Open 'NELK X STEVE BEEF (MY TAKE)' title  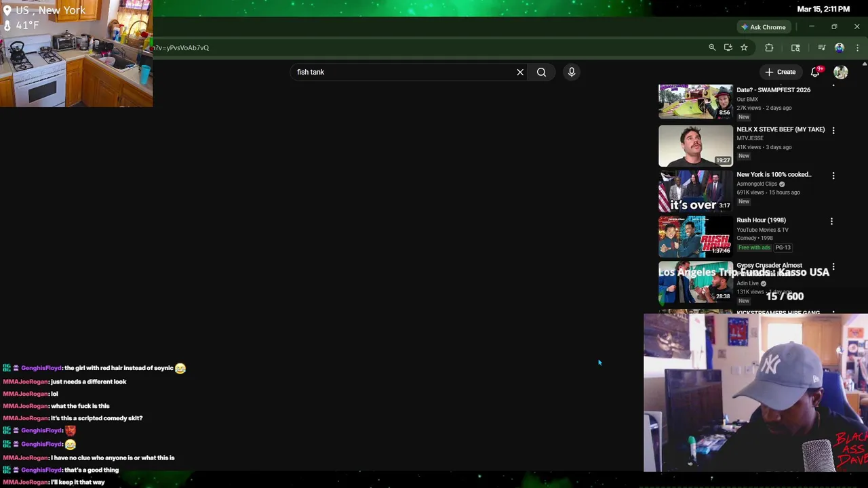[x=781, y=129]
